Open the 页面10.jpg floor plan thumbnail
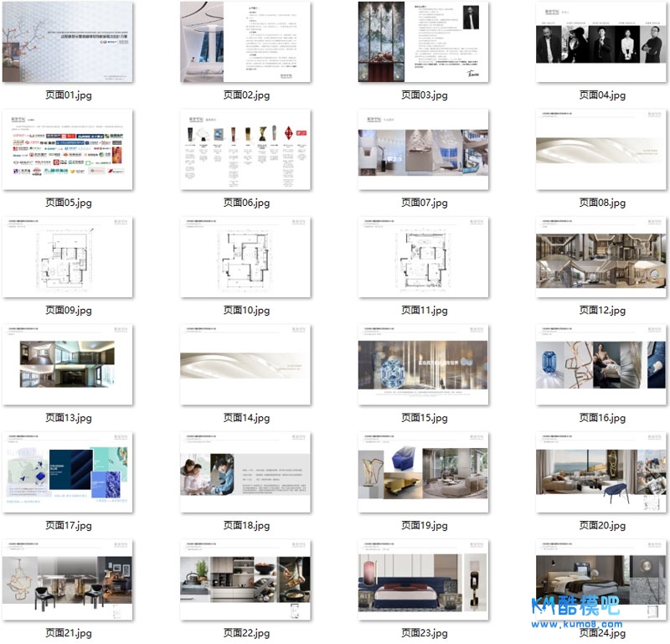Image resolution: width=670 pixels, height=644 pixels. click(x=246, y=257)
